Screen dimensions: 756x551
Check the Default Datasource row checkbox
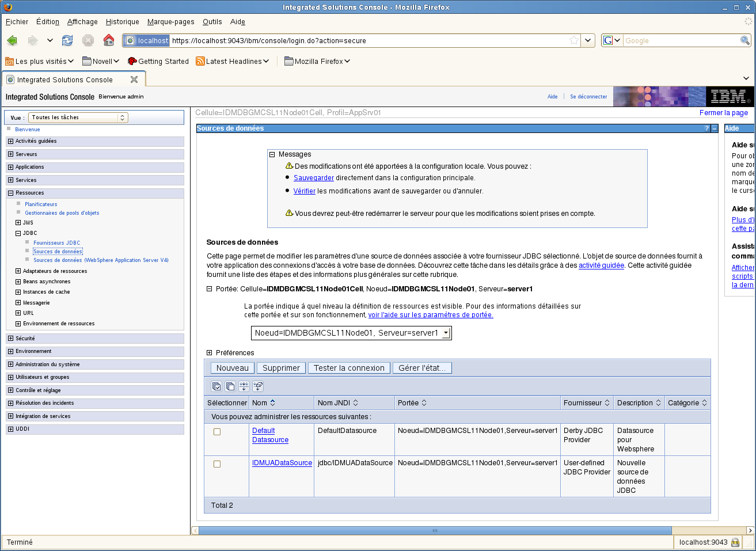pyautogui.click(x=217, y=432)
